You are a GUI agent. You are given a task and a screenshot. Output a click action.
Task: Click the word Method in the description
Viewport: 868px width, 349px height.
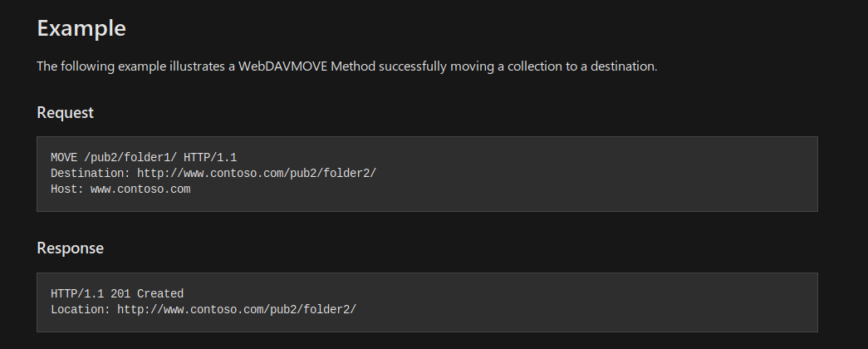tap(353, 66)
